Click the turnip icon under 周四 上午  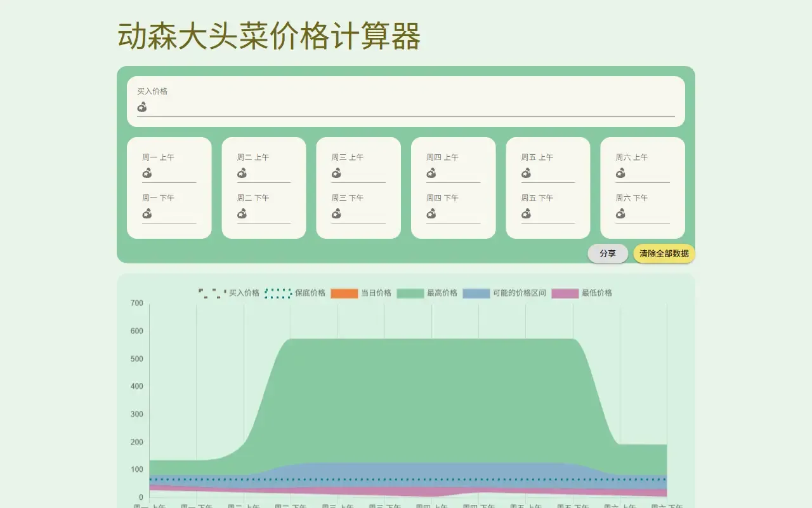(431, 173)
